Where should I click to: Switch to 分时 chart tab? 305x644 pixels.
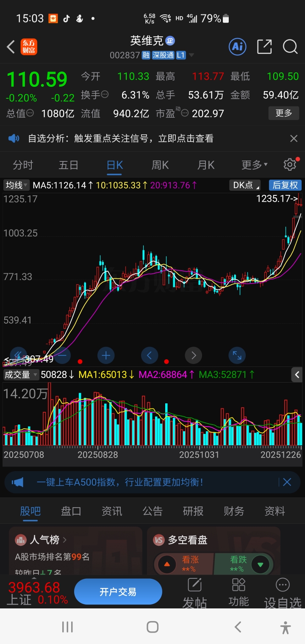(23, 165)
